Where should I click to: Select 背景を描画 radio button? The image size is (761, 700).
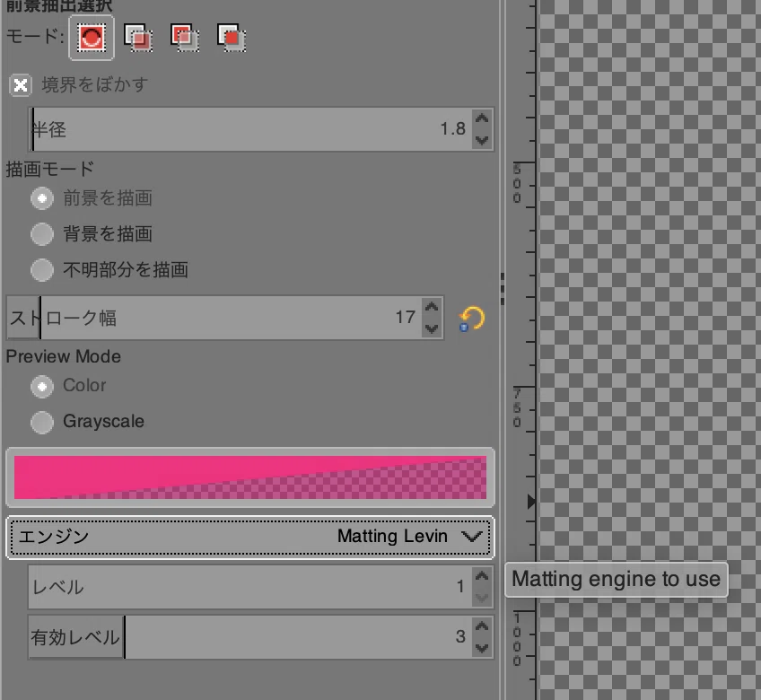[x=42, y=234]
